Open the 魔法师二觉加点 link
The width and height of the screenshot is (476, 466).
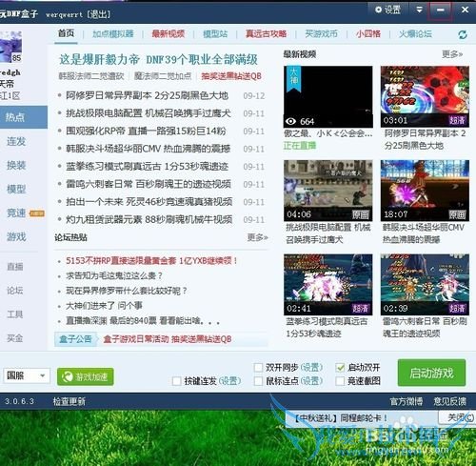click(x=163, y=76)
